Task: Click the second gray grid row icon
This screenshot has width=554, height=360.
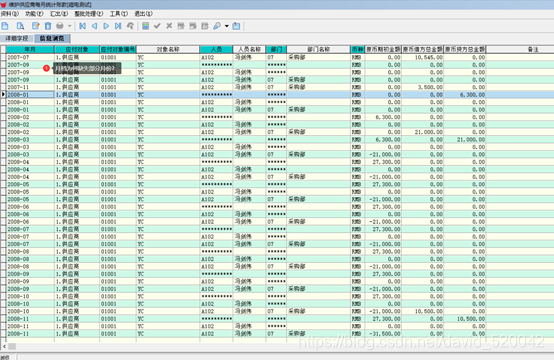Action: click(193, 26)
